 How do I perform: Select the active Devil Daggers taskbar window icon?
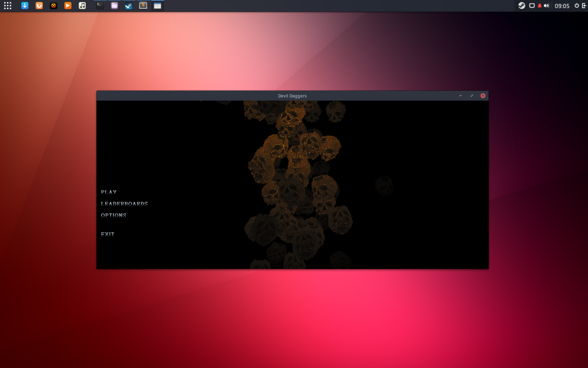tap(158, 6)
